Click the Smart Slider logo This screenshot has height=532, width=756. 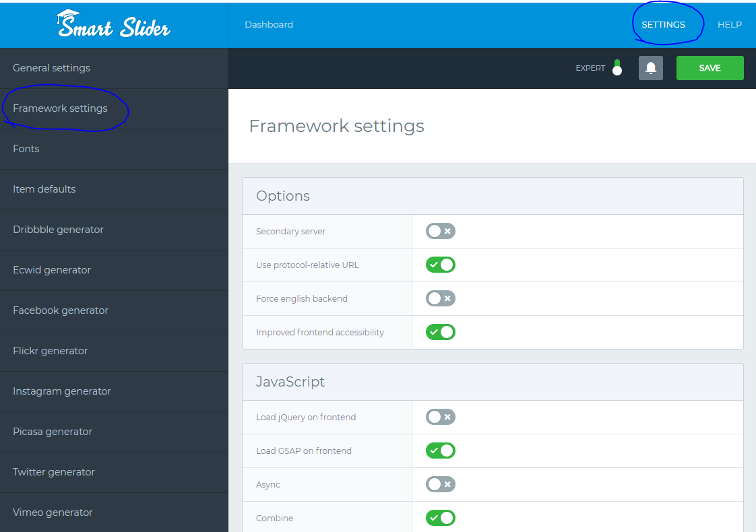[113, 24]
